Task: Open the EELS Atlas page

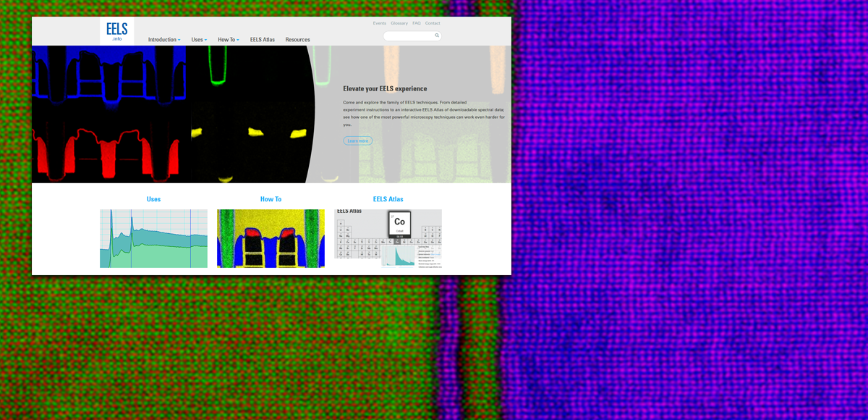Action: 263,40
